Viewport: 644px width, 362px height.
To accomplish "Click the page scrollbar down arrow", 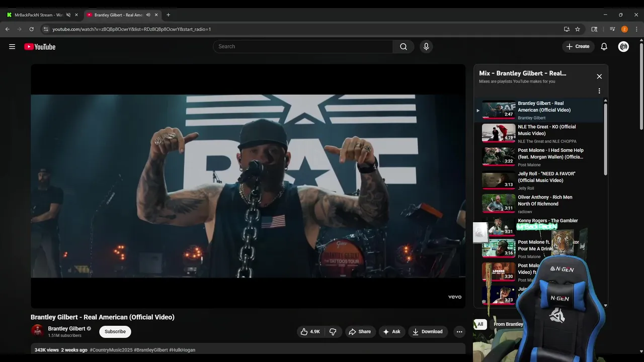I will tap(640, 351).
